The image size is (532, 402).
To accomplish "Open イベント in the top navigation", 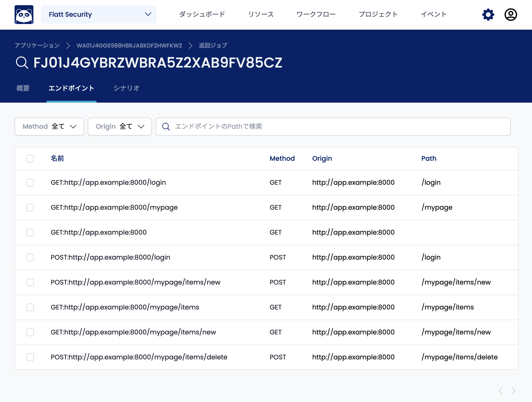I will pos(434,14).
